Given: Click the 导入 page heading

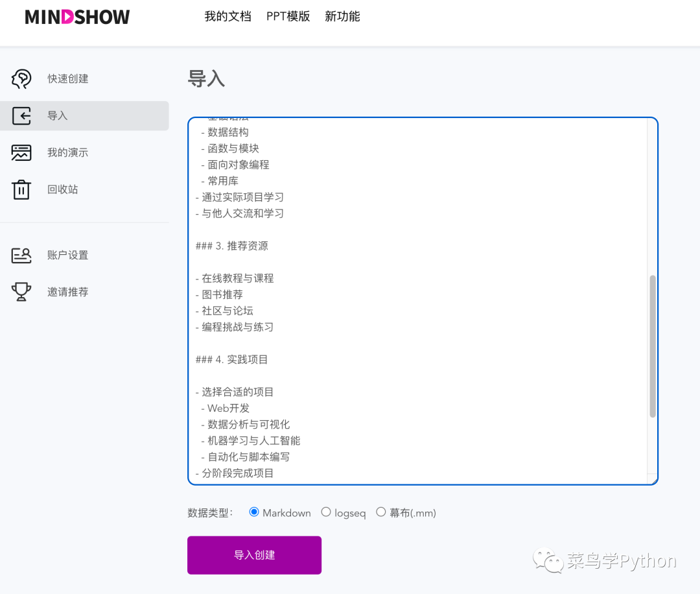Looking at the screenshot, I should (x=206, y=79).
